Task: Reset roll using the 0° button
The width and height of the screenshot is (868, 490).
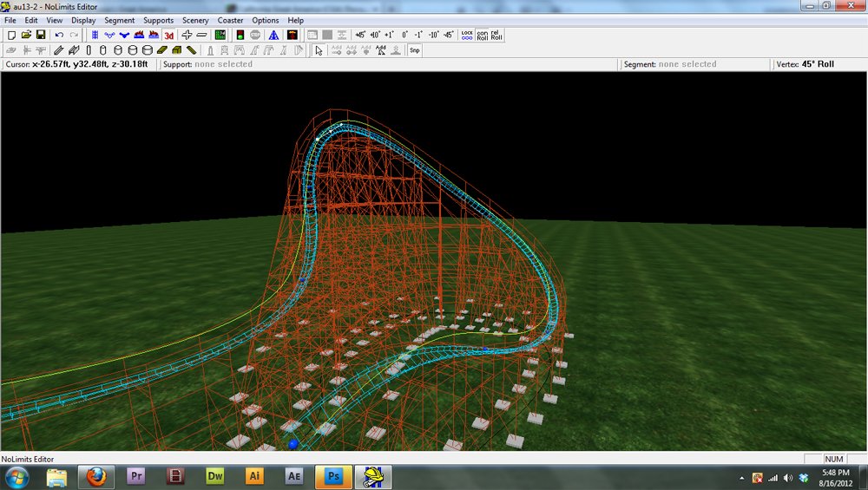Action: 404,36
